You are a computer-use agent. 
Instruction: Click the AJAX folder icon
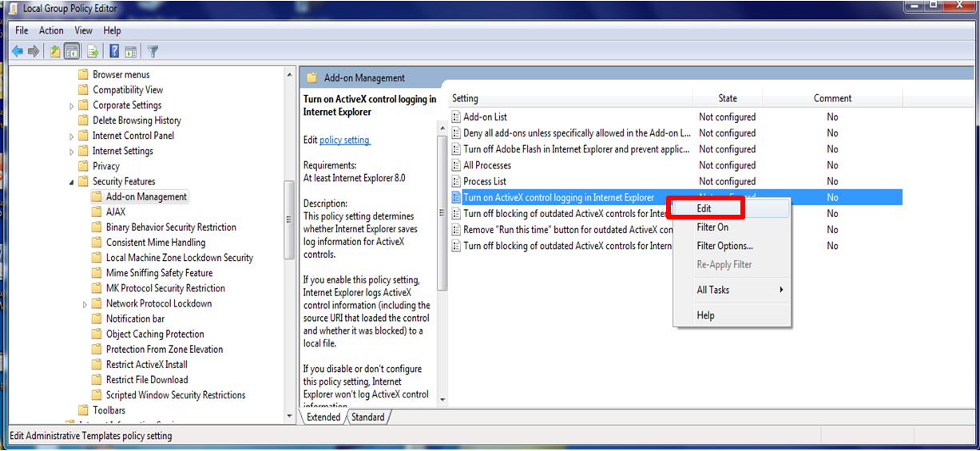97,212
